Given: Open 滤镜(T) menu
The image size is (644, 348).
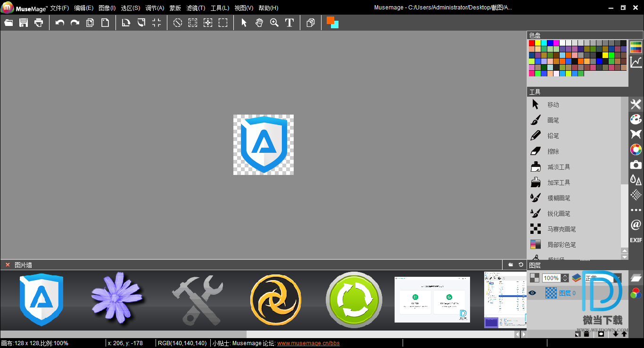Looking at the screenshot, I should 196,8.
